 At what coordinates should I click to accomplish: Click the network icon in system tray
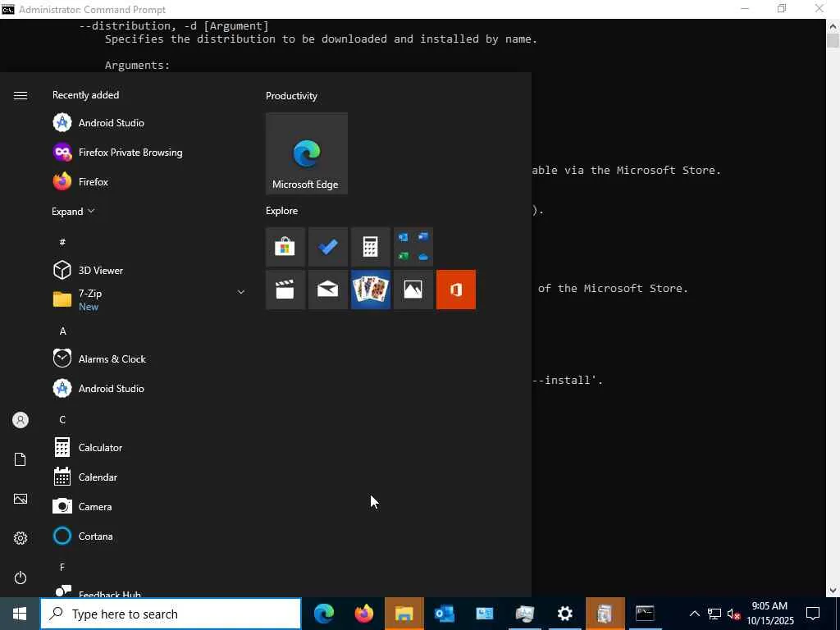coord(714,614)
